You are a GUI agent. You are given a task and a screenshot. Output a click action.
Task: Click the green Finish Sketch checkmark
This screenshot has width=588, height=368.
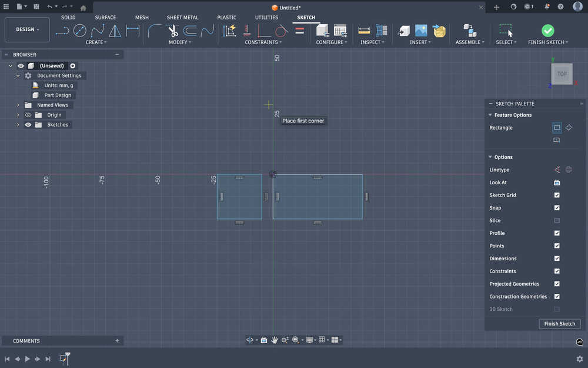(547, 31)
